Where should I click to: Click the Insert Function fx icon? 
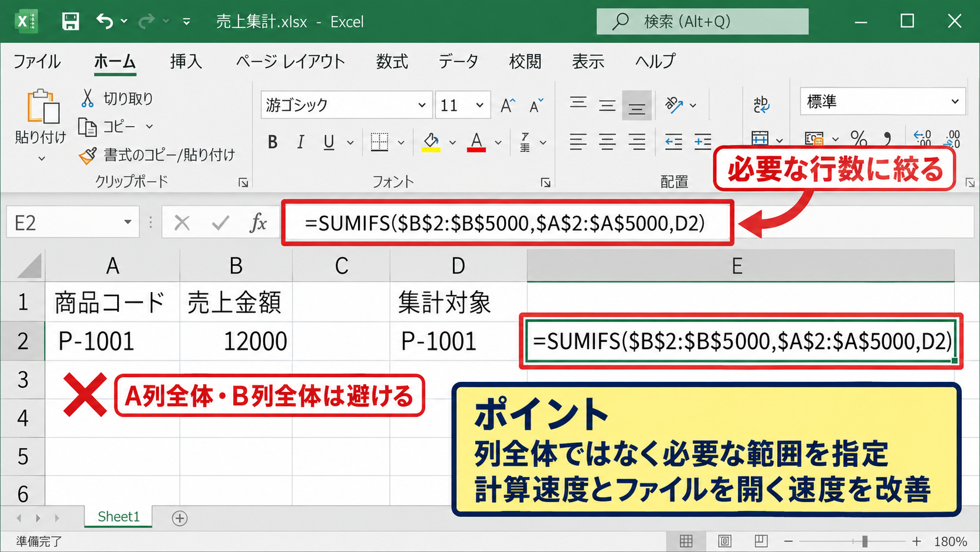[x=258, y=223]
